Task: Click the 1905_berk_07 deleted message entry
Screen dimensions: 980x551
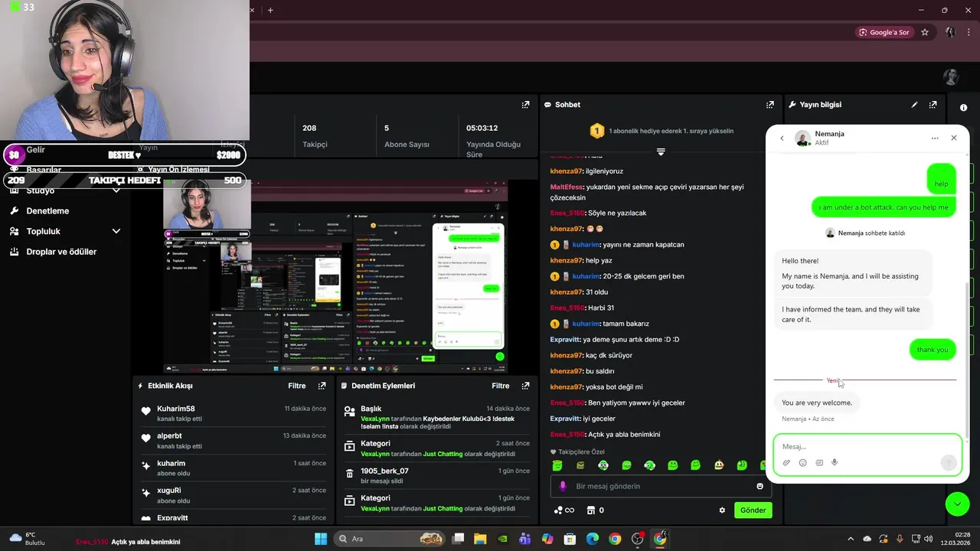Action: (x=437, y=476)
